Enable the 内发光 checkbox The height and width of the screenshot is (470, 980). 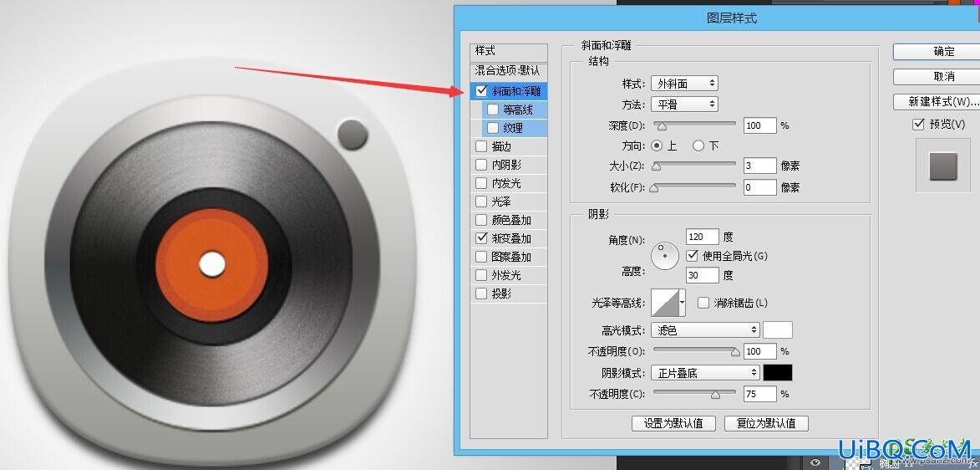click(481, 183)
